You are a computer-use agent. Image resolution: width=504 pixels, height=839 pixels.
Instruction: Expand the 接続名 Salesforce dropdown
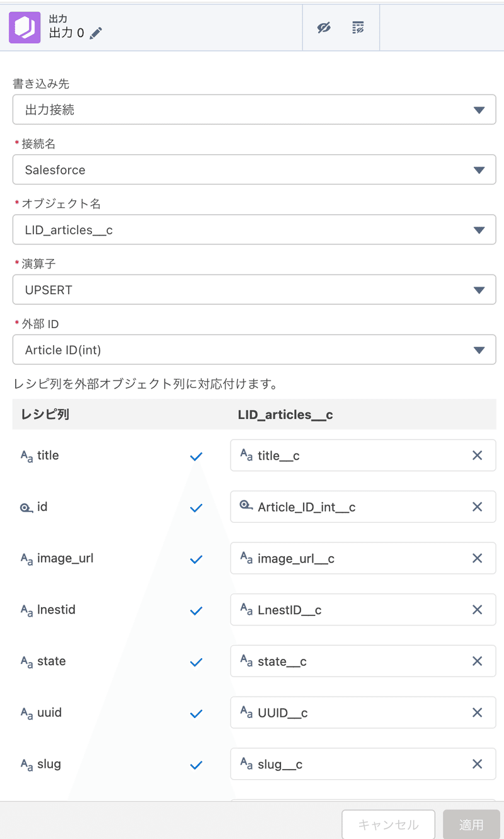click(x=254, y=170)
